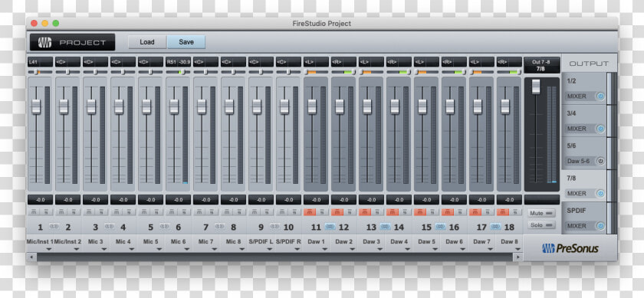Unlink channels 17 and 18 with the link icon
644x298 pixels.
(x=496, y=226)
